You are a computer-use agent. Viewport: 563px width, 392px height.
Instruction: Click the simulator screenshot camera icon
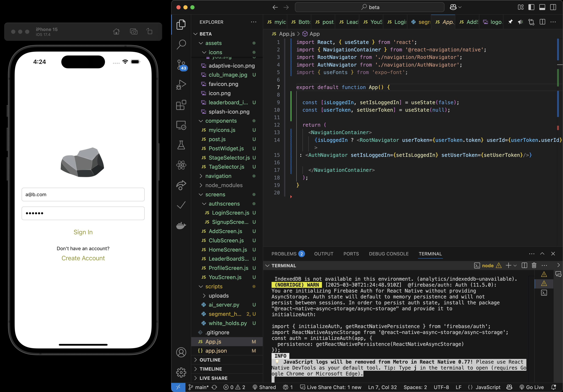click(134, 32)
